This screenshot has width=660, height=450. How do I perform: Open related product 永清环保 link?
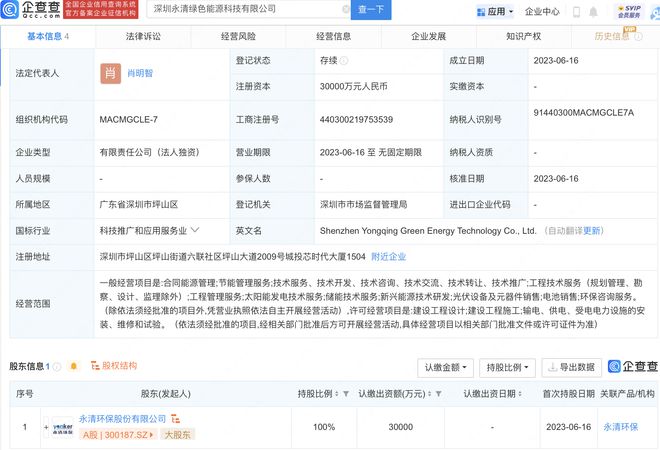(x=621, y=427)
